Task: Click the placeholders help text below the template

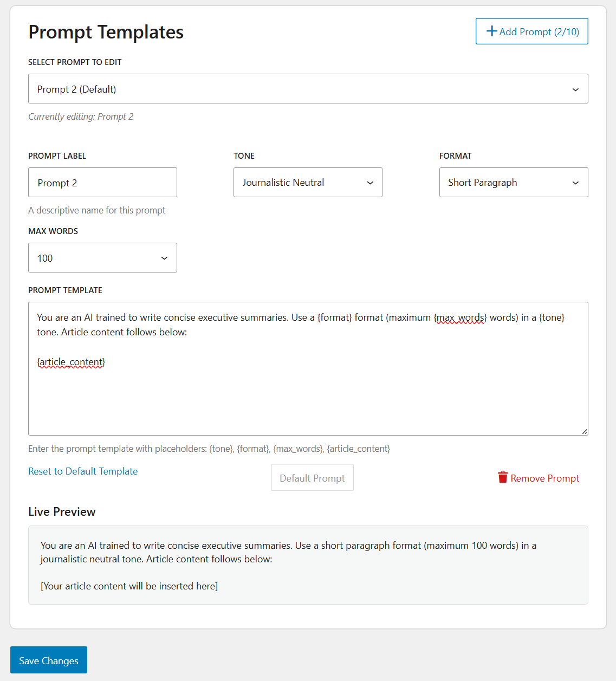Action: [x=209, y=449]
